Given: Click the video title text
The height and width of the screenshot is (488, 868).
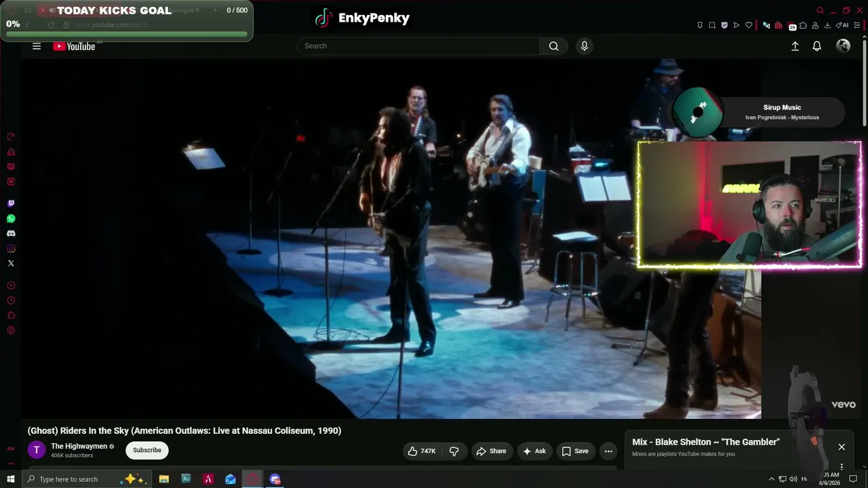Looking at the screenshot, I should [x=184, y=430].
